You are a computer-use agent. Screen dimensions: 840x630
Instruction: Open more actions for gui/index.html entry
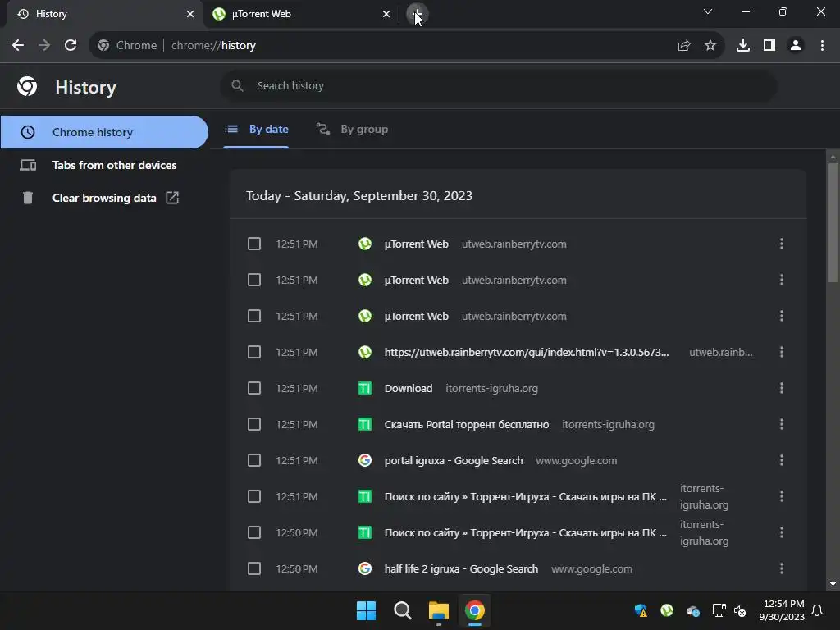click(x=782, y=352)
